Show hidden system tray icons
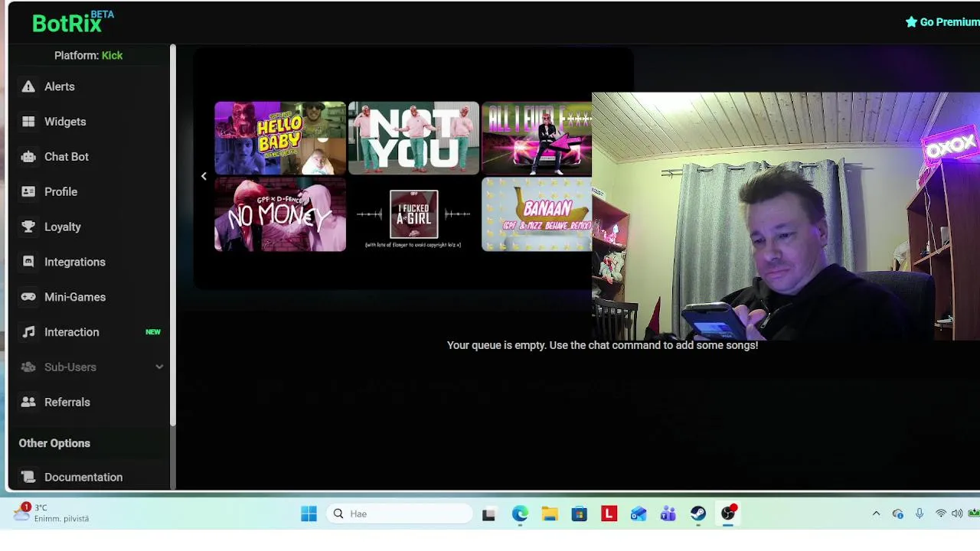 point(877,514)
